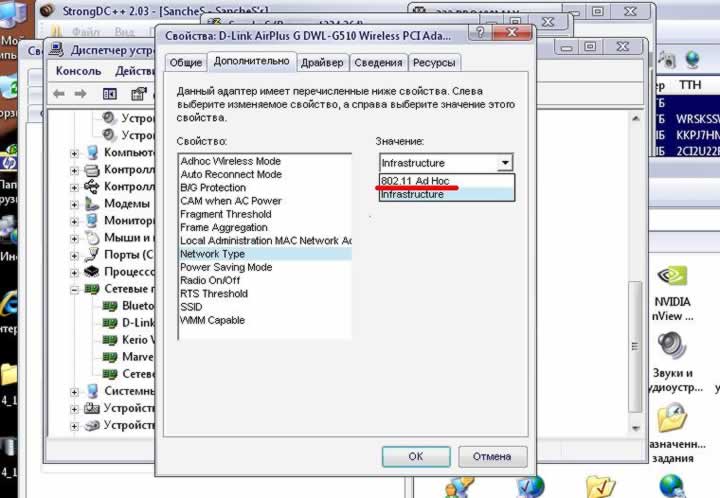The image size is (720, 498).
Task: Open the Драйвер tab
Action: [322, 63]
